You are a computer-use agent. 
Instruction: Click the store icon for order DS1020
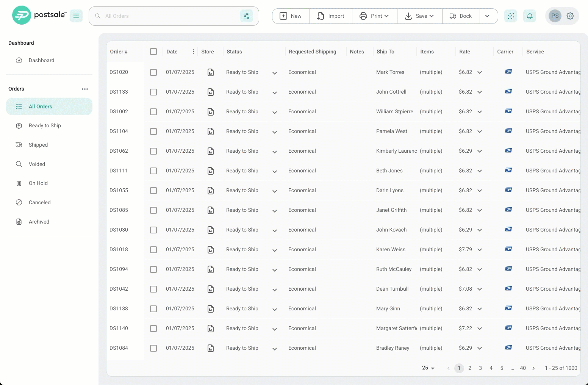[x=211, y=72]
